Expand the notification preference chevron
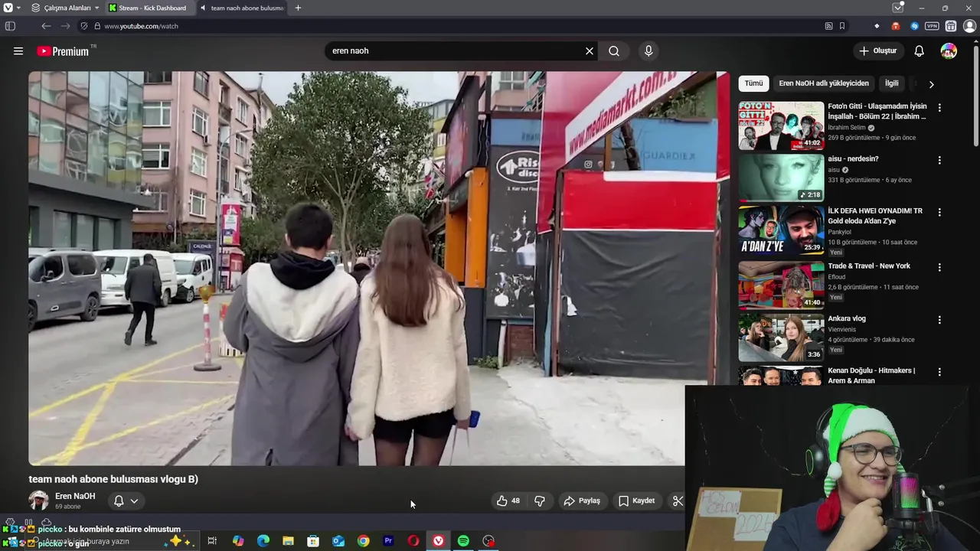Viewport: 980px width, 551px height. pyautogui.click(x=134, y=501)
